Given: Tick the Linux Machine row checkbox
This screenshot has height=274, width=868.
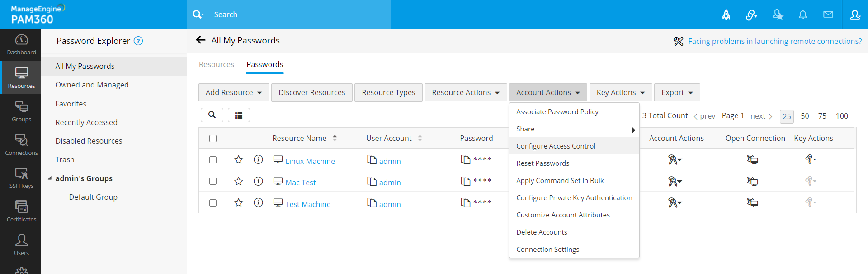Looking at the screenshot, I should point(213,160).
